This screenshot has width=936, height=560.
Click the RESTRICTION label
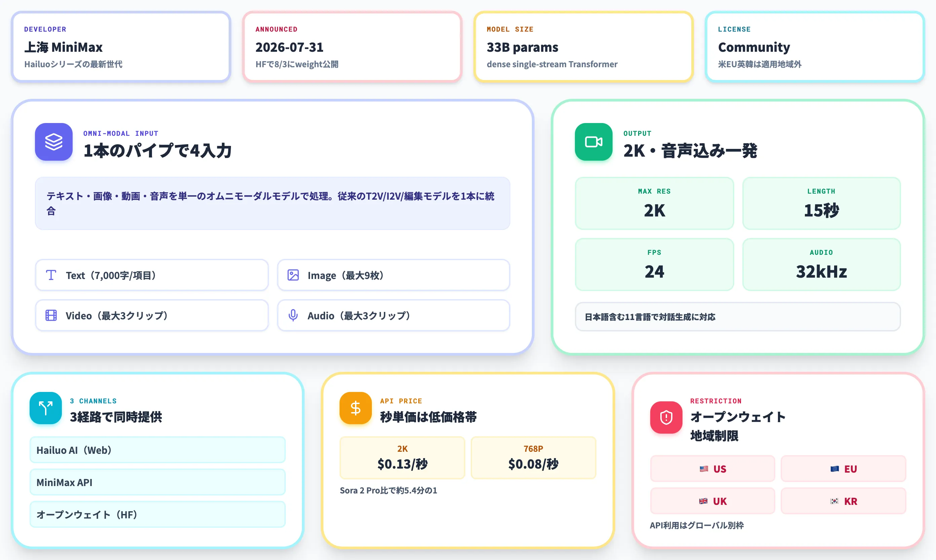(716, 401)
